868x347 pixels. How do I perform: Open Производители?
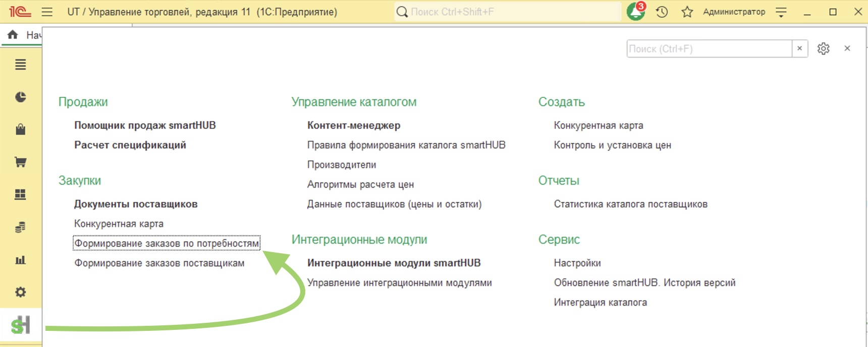342,165
